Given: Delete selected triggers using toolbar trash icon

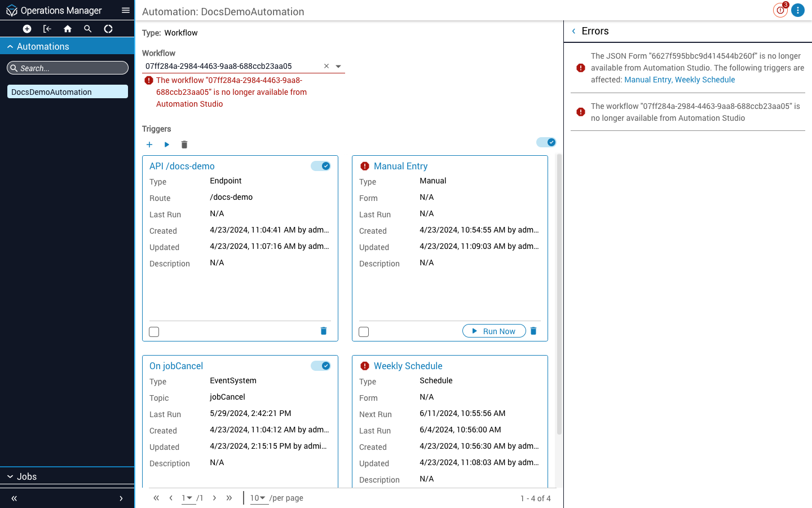Looking at the screenshot, I should click(x=184, y=145).
